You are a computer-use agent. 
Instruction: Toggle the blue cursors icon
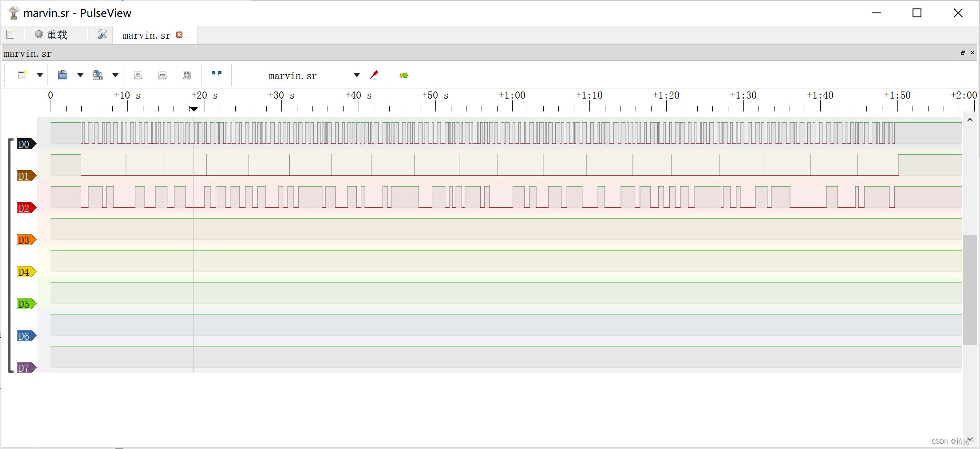217,75
